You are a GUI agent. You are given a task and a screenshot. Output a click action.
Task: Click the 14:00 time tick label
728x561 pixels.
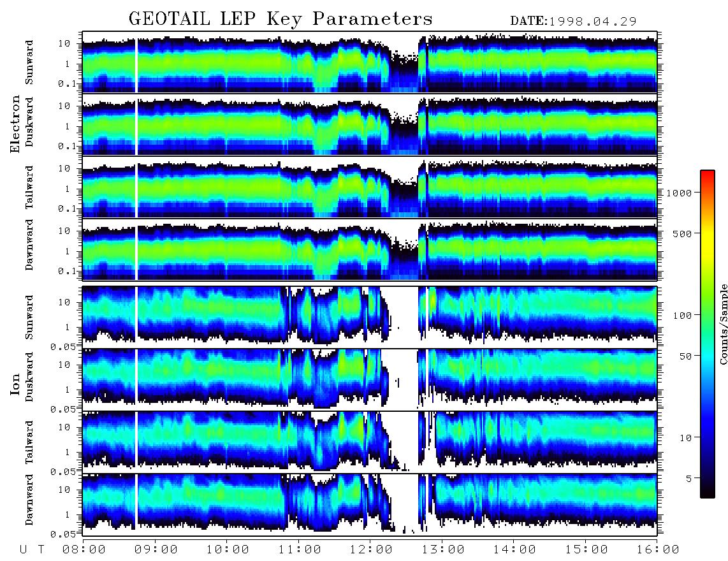click(x=514, y=550)
